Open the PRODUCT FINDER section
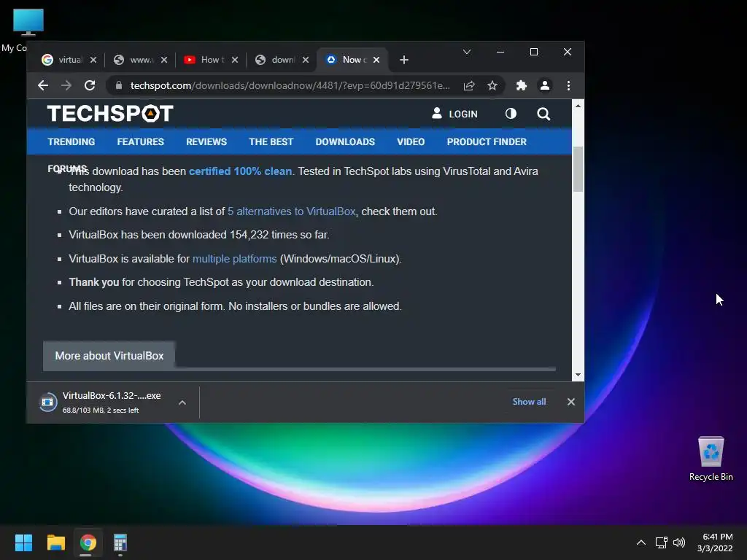This screenshot has width=747, height=560. click(487, 142)
